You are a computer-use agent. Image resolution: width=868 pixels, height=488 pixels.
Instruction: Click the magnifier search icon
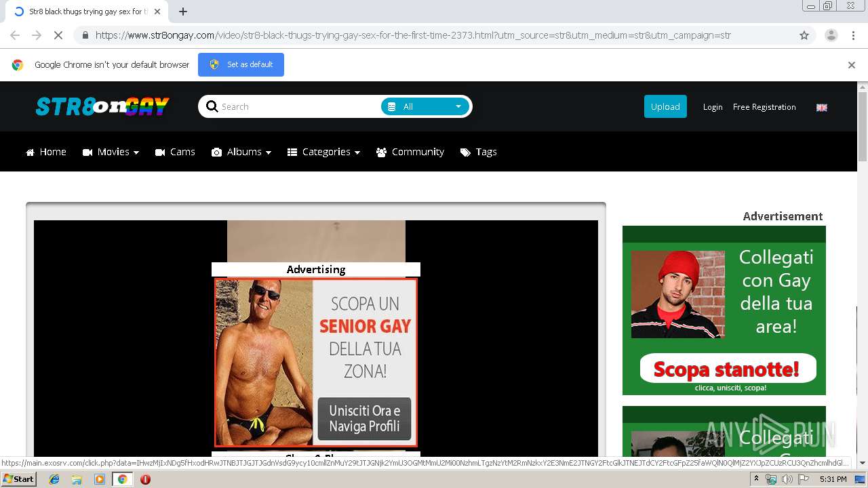click(212, 106)
